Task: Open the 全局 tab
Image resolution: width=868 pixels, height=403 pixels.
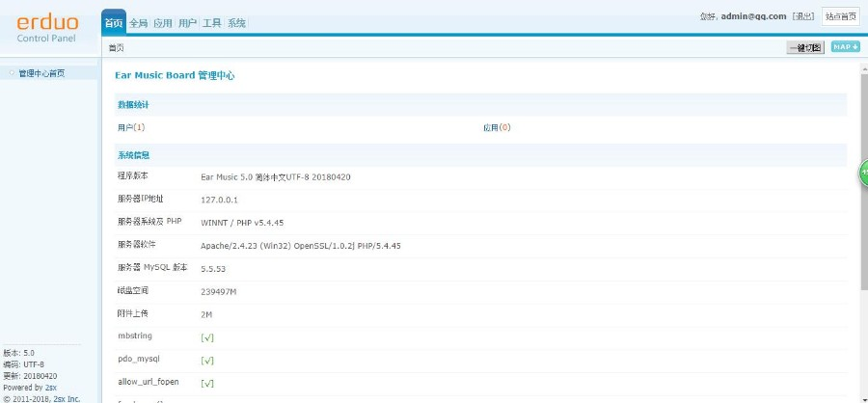Action: [138, 23]
